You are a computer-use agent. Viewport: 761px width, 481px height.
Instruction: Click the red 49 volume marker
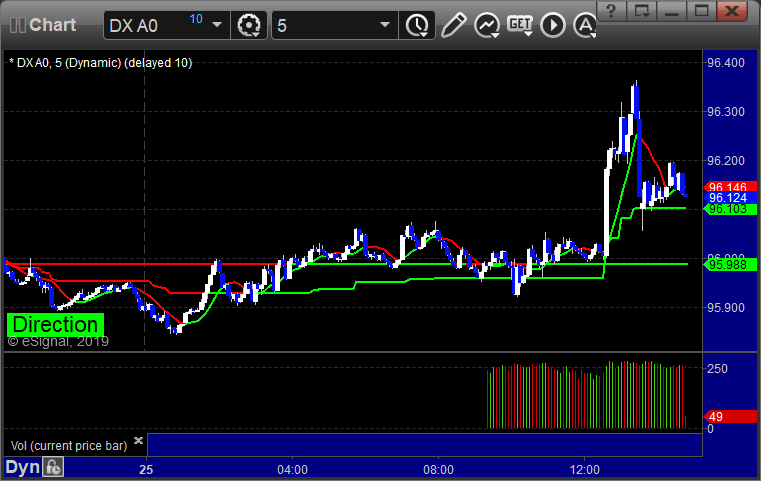(x=730, y=416)
